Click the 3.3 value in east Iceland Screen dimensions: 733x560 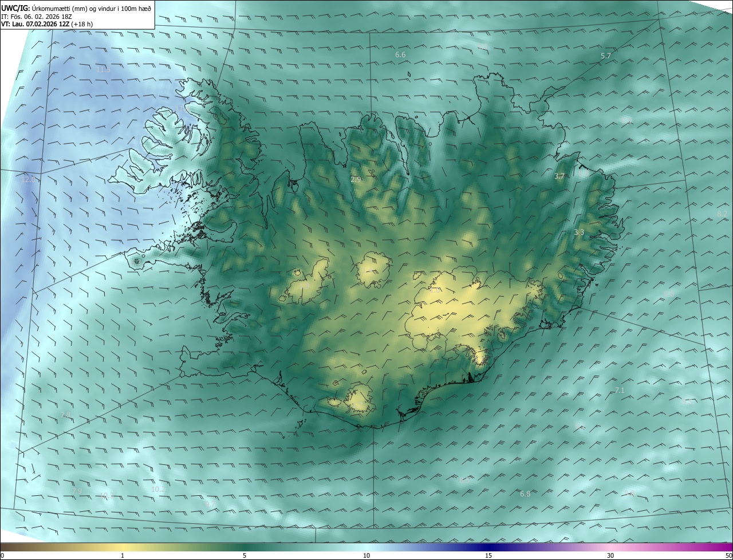tap(579, 232)
